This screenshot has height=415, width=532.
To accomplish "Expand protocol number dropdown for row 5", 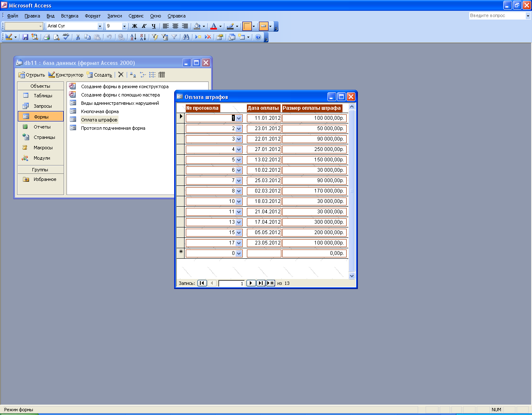I will pos(239,160).
